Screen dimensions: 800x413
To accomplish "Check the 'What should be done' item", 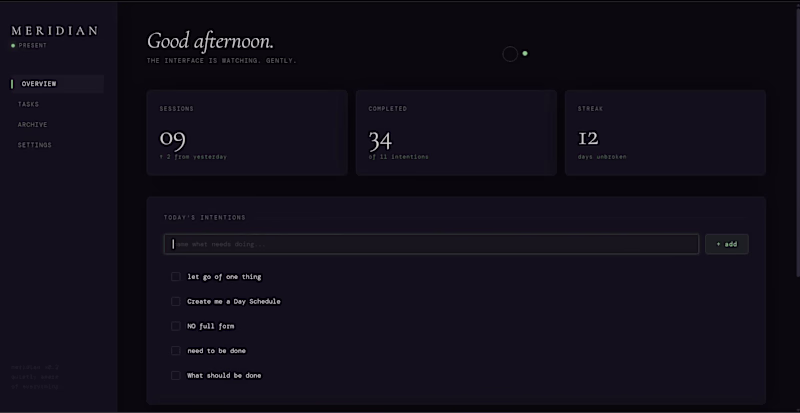I will [x=176, y=375].
